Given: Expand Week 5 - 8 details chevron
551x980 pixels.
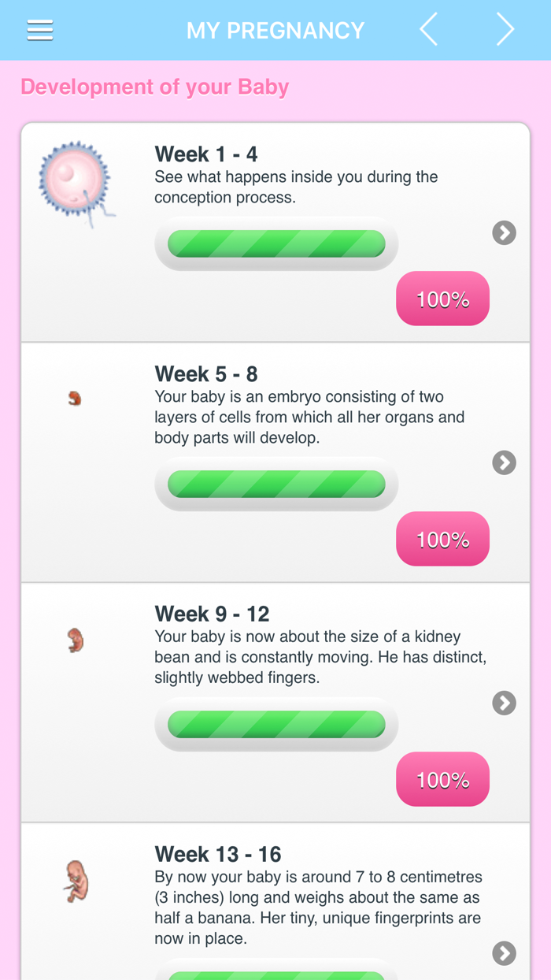Looking at the screenshot, I should tap(504, 462).
